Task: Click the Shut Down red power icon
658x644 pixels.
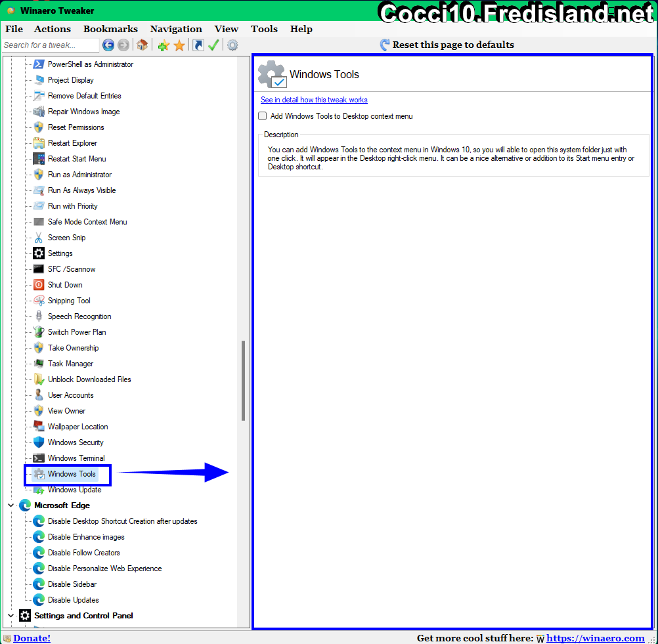Action: pos(39,285)
